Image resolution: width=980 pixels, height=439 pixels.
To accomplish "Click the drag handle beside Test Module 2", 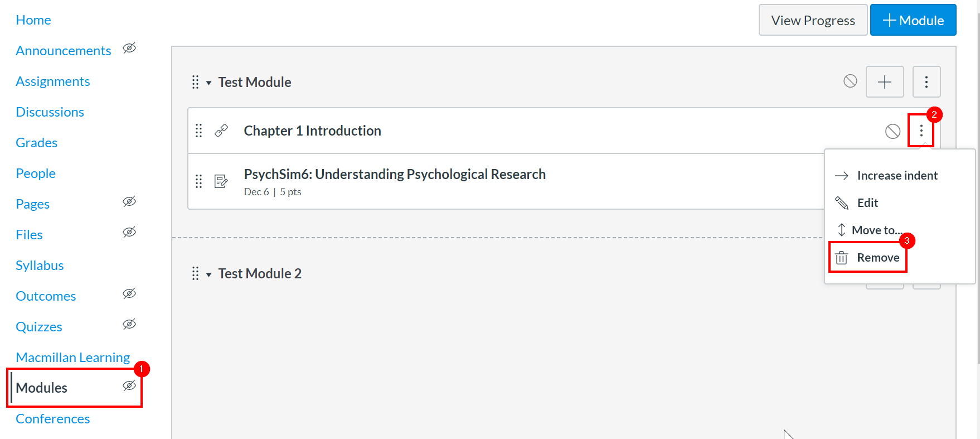I will 195,273.
